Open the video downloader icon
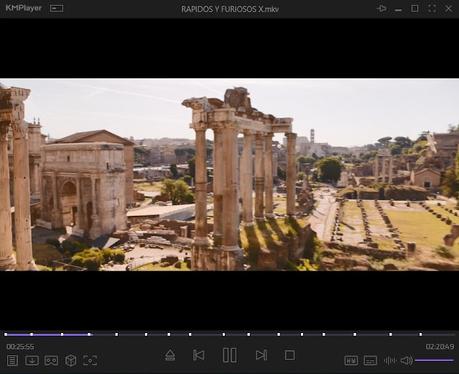 click(32, 360)
